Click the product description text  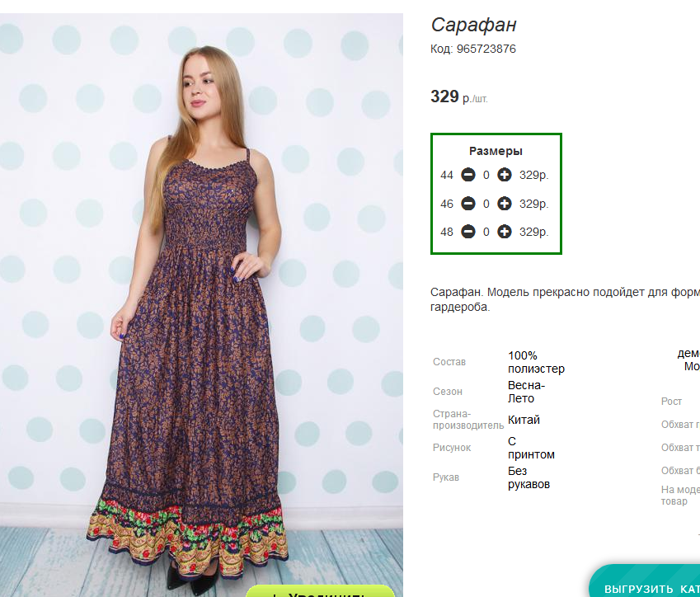pyautogui.click(x=565, y=299)
